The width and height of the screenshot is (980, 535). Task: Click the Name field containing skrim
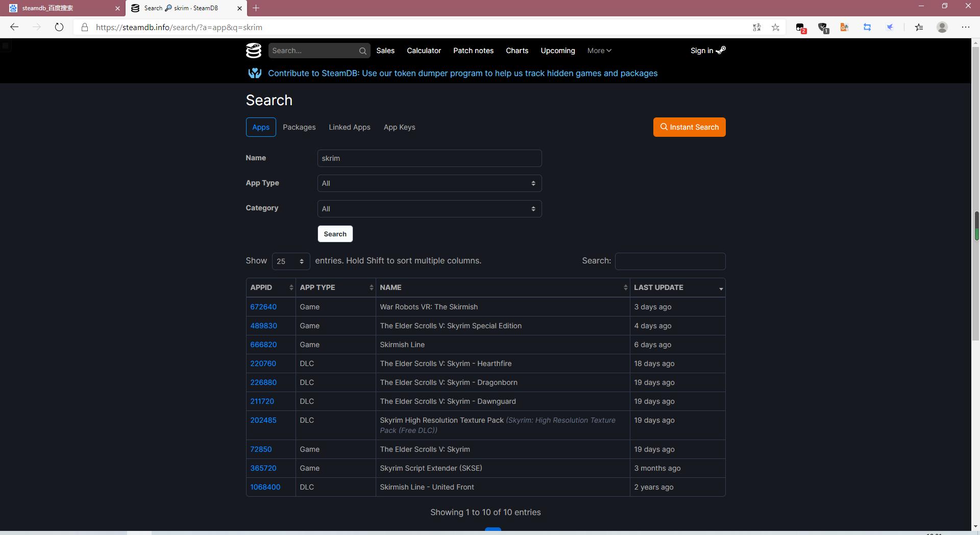[x=429, y=158]
